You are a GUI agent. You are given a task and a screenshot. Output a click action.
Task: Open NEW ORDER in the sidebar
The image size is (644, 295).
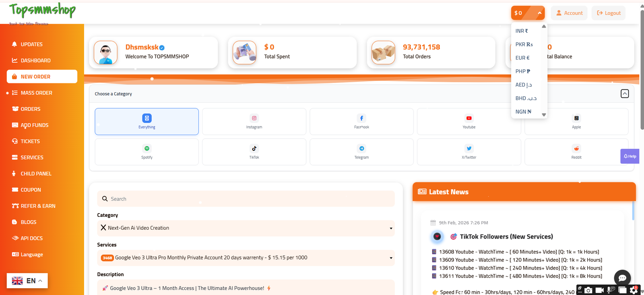tap(42, 77)
